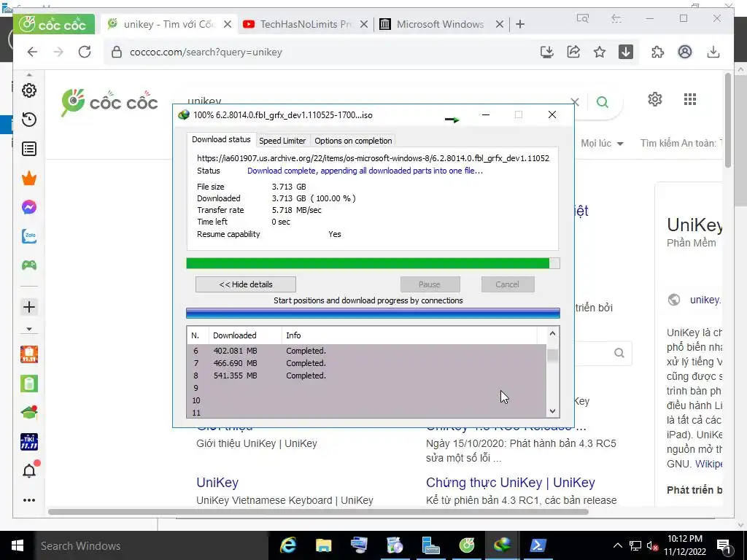Click the green search magnifier button
This screenshot has width=747, height=560.
[603, 102]
